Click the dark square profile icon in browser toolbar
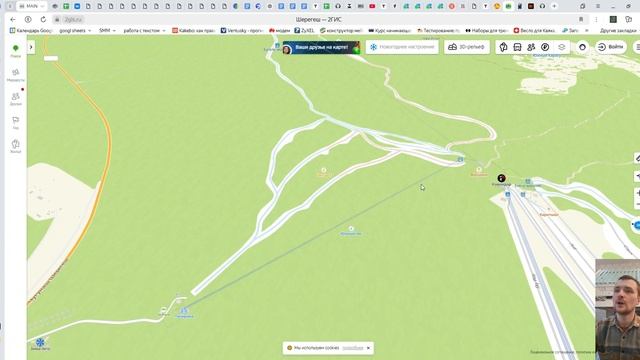This screenshot has width=640, height=360. tap(613, 20)
